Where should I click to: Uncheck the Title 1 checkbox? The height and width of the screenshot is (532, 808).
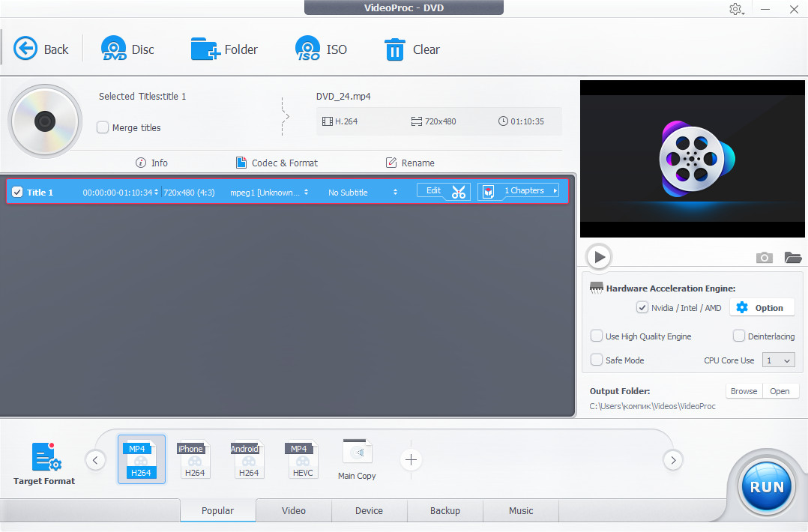point(17,192)
